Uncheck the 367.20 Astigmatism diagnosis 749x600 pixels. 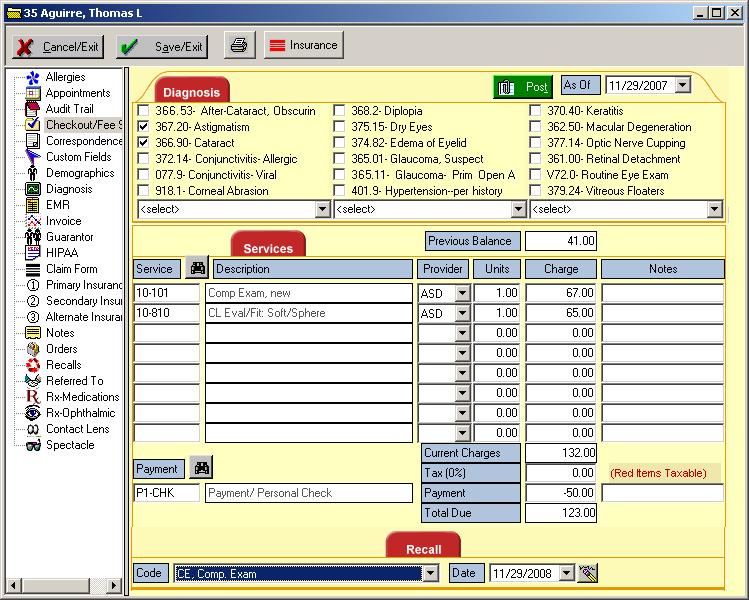144,127
